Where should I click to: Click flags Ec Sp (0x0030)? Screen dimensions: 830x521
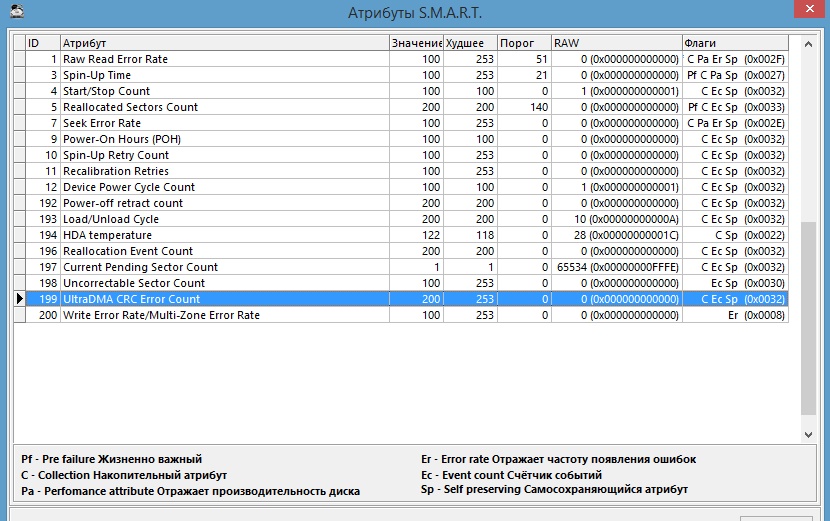point(748,283)
